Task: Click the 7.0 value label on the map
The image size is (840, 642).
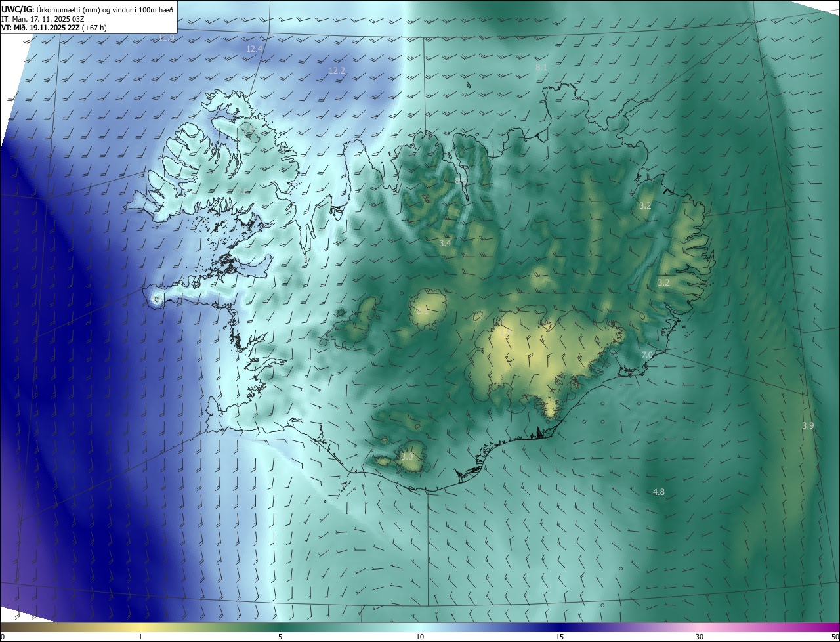Action: coord(646,355)
